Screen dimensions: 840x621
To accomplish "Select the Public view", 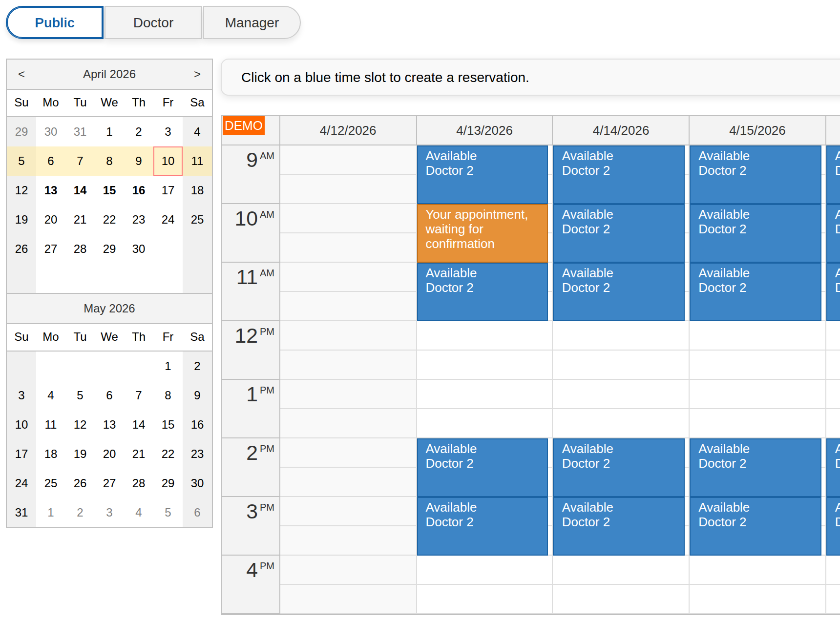I will 54,22.
